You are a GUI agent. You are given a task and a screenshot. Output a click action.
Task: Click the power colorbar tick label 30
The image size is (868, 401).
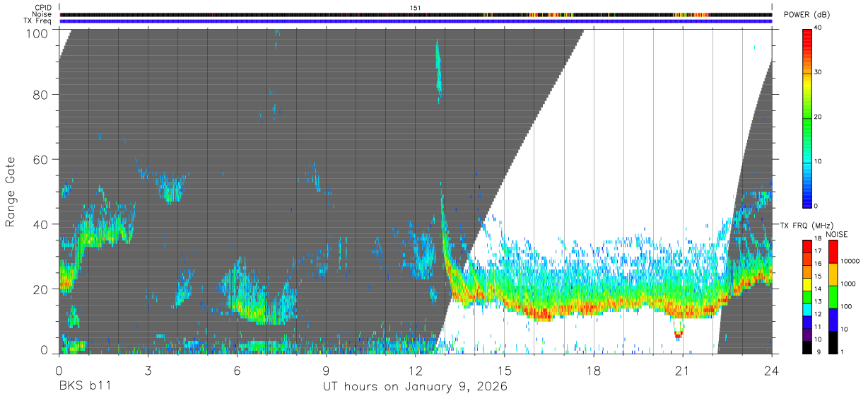pyautogui.click(x=818, y=73)
